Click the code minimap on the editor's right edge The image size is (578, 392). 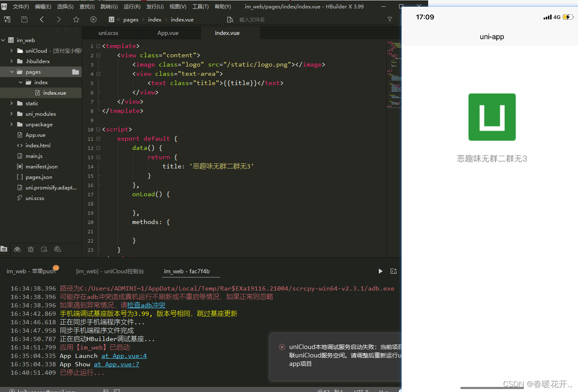[x=394, y=75]
